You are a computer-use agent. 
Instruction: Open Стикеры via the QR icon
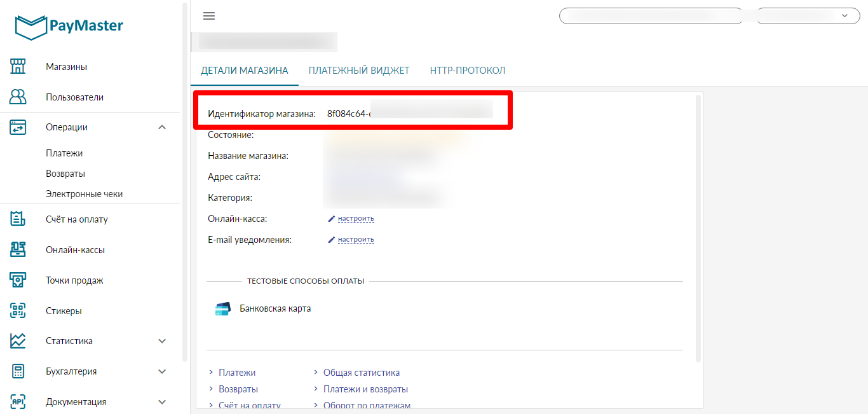click(x=18, y=310)
